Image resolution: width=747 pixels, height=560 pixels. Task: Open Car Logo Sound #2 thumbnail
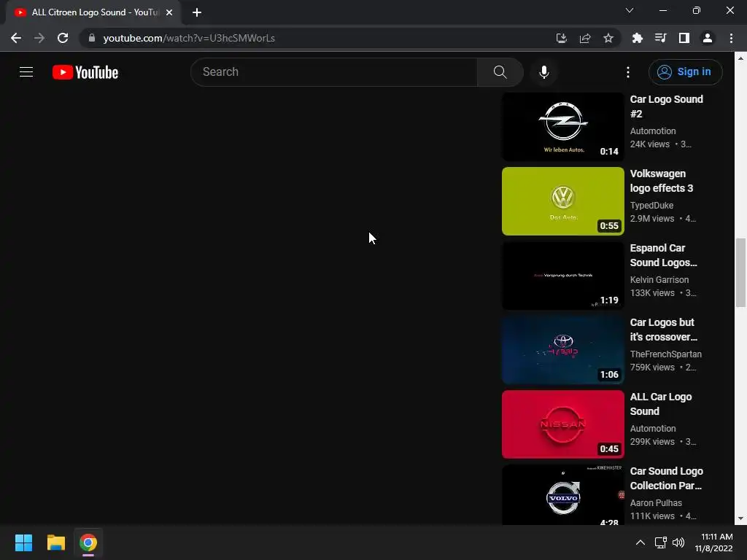[x=562, y=127]
